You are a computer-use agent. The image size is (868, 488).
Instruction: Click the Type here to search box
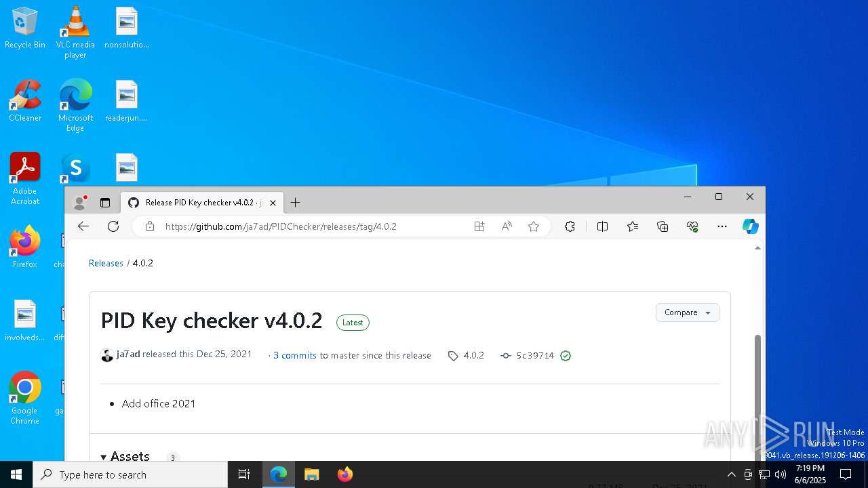point(130,474)
